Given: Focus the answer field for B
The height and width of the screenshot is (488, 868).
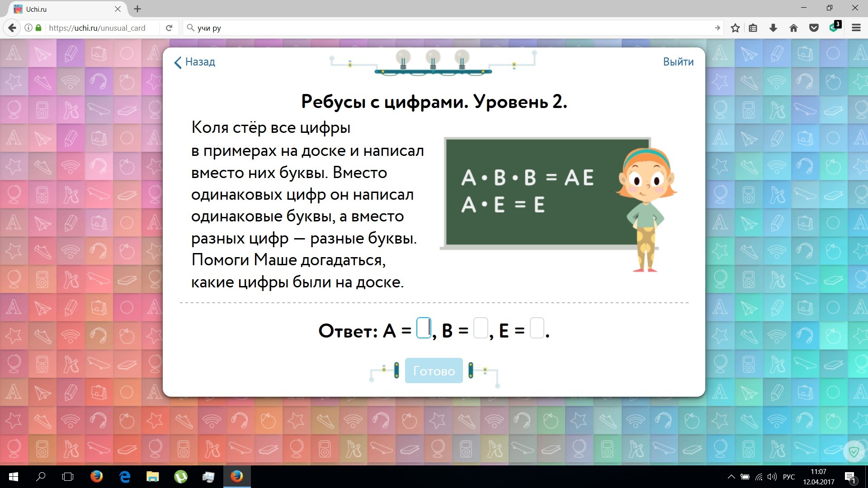Looking at the screenshot, I should (x=481, y=328).
